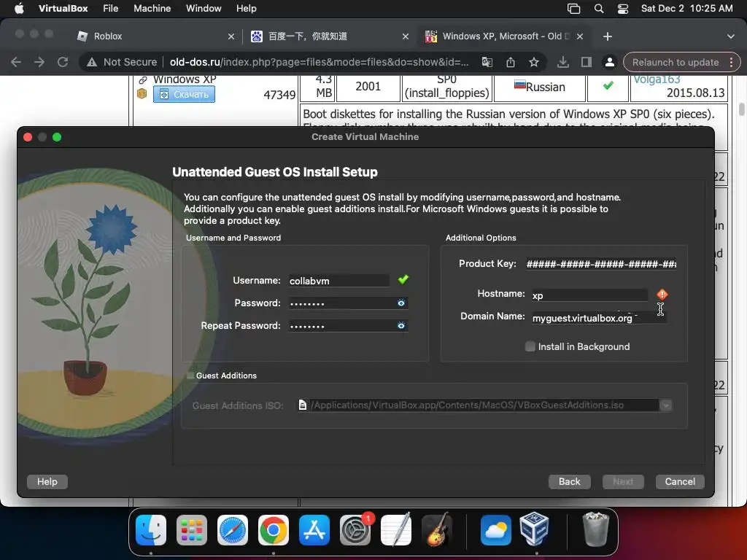
Task: Open Launchpad from the Dock
Action: (192, 530)
